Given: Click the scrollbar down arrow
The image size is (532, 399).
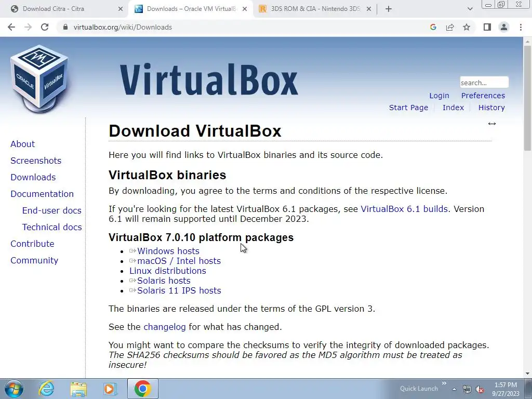Looking at the screenshot, I should pos(527,374).
